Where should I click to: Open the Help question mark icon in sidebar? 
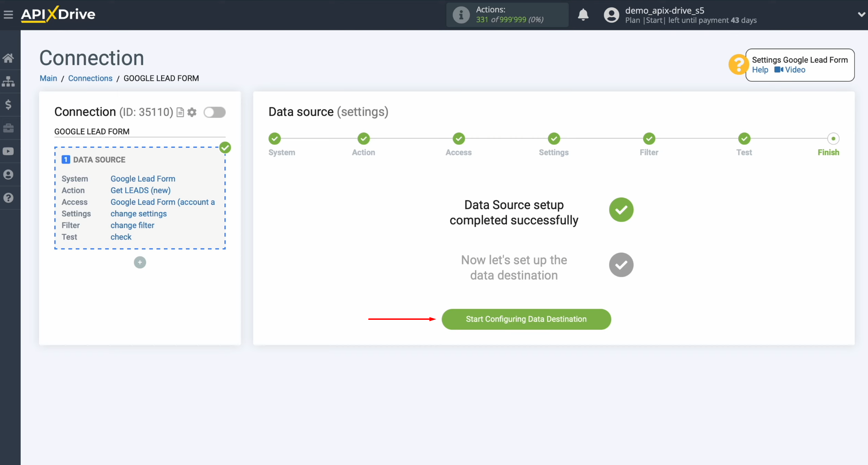(9, 198)
